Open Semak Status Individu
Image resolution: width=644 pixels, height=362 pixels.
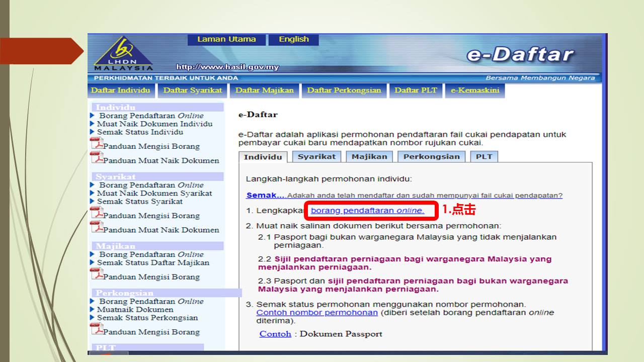140,132
